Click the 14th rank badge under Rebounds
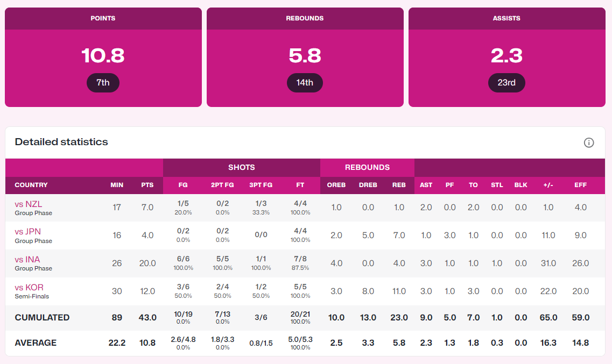 click(x=305, y=83)
